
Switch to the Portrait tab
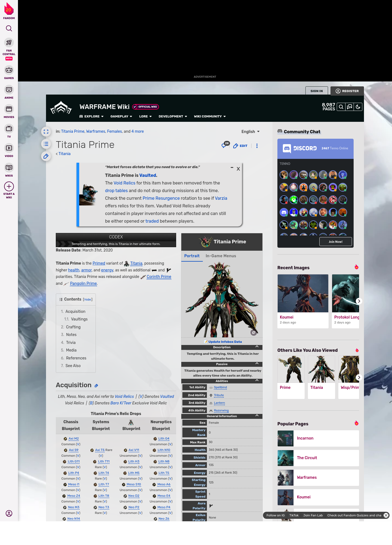[192, 256]
